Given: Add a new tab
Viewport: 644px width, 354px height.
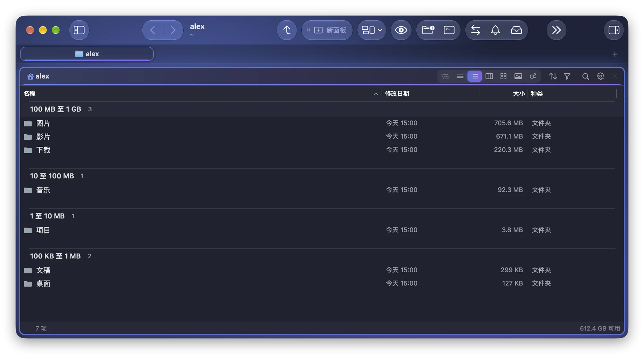Looking at the screenshot, I should click(615, 54).
